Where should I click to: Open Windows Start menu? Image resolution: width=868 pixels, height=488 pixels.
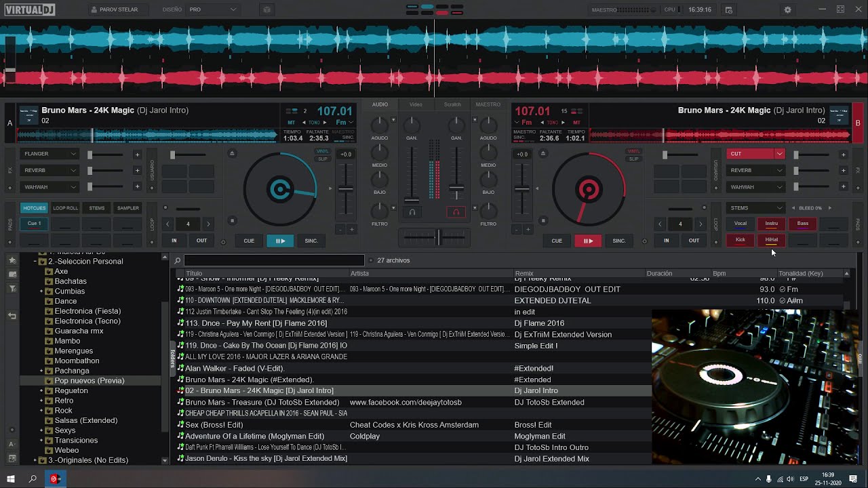click(x=11, y=479)
